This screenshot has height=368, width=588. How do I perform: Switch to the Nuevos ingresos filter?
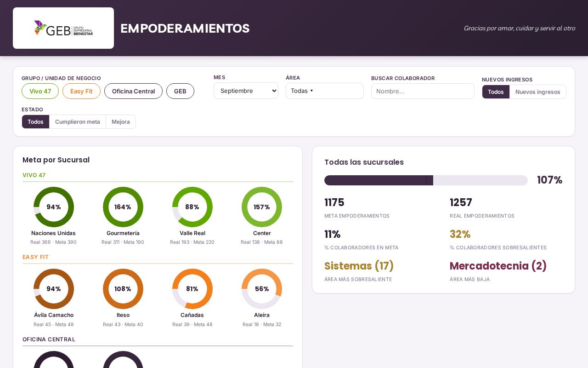538,92
